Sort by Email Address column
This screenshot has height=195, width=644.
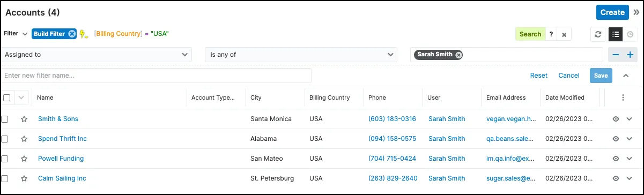(x=506, y=97)
